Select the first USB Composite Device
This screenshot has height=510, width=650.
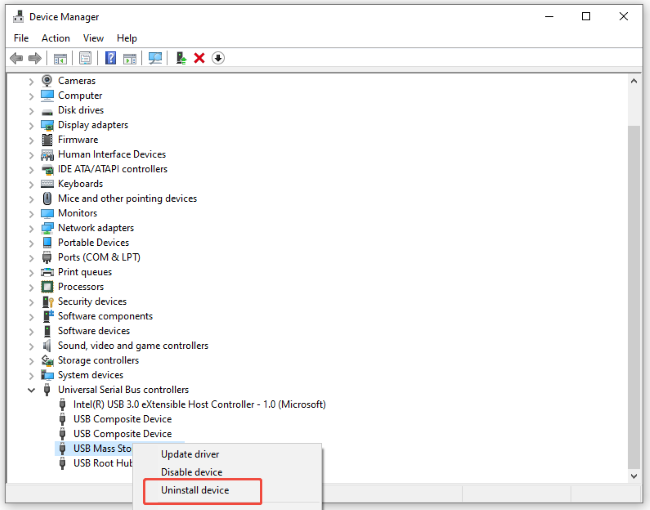[122, 419]
